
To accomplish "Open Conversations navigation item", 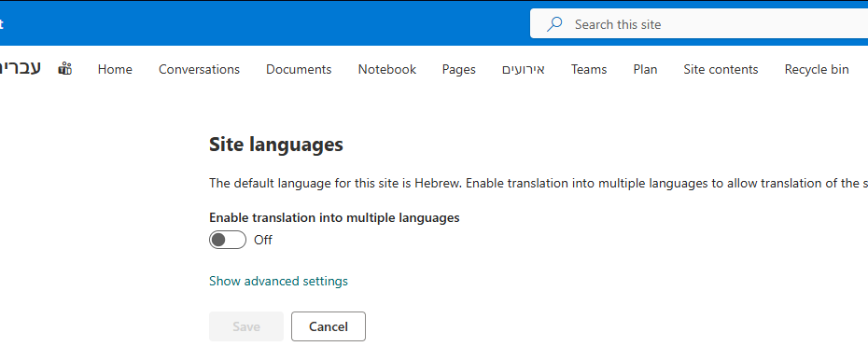I will tap(200, 69).
